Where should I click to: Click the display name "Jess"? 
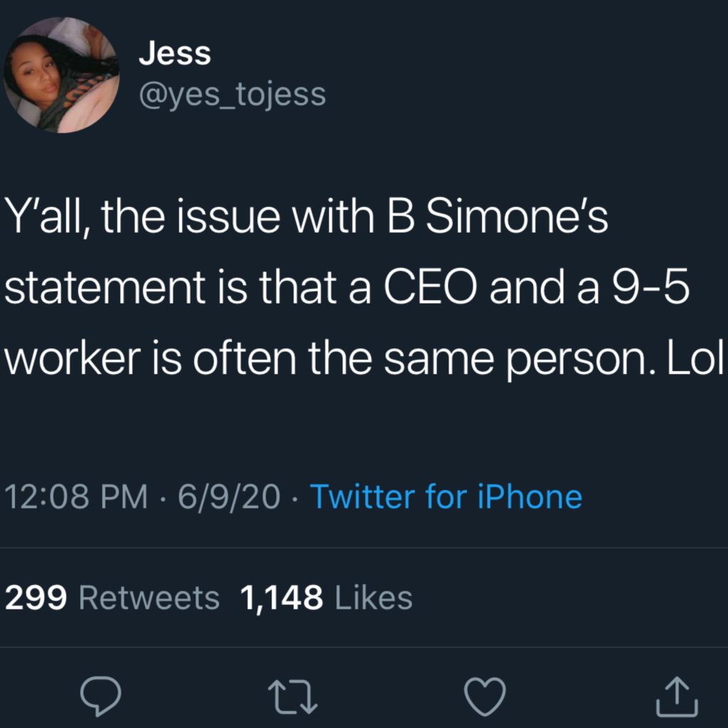(x=175, y=54)
